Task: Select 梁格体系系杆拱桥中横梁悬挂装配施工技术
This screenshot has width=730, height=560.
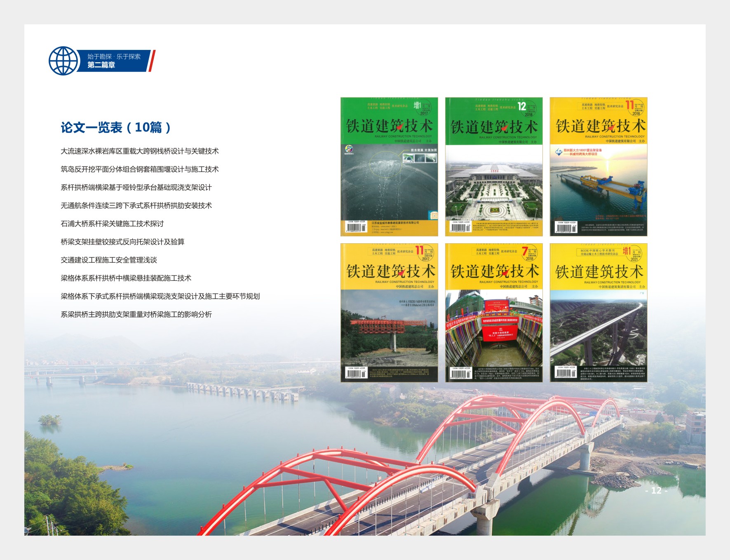Action: [x=126, y=278]
